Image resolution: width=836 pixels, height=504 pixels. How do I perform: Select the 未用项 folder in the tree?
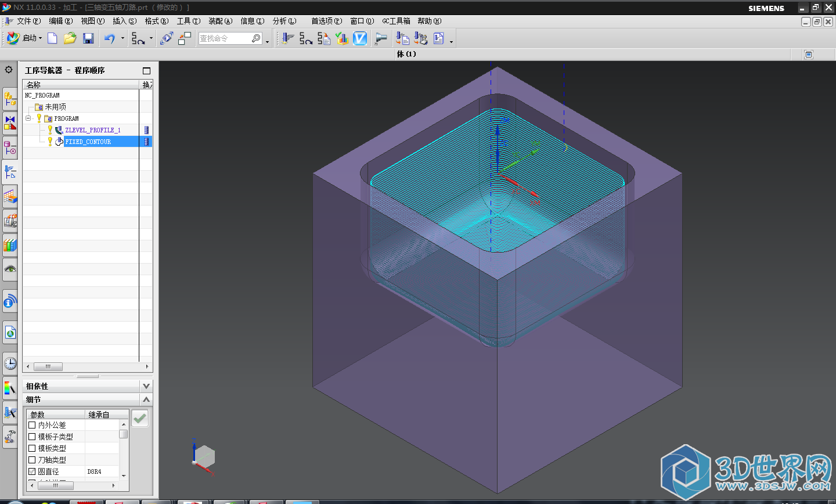(x=55, y=107)
